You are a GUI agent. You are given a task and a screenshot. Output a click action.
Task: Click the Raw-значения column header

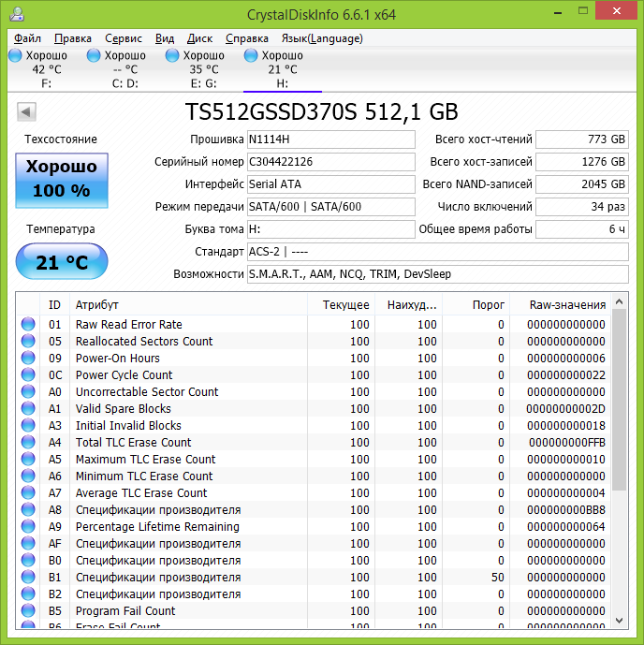[560, 305]
